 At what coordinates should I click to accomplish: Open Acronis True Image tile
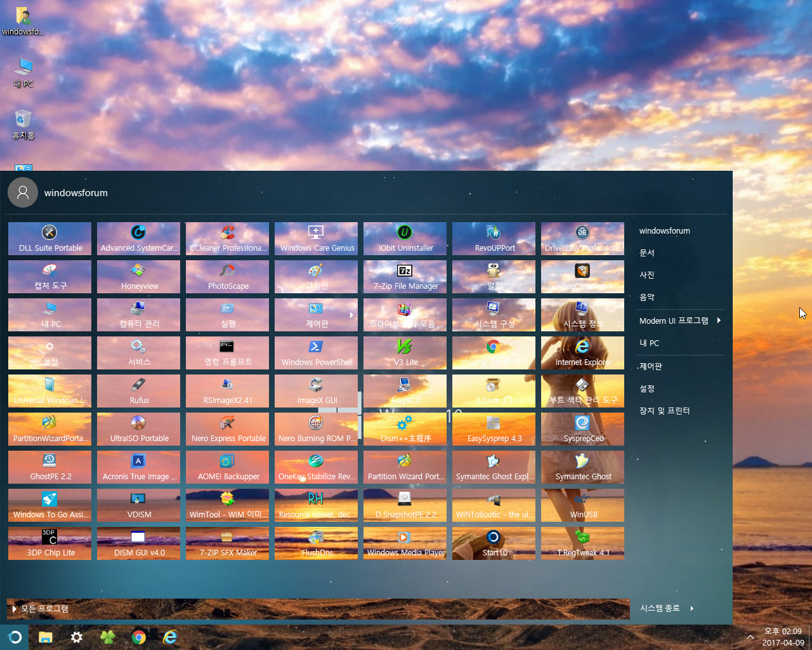click(138, 467)
